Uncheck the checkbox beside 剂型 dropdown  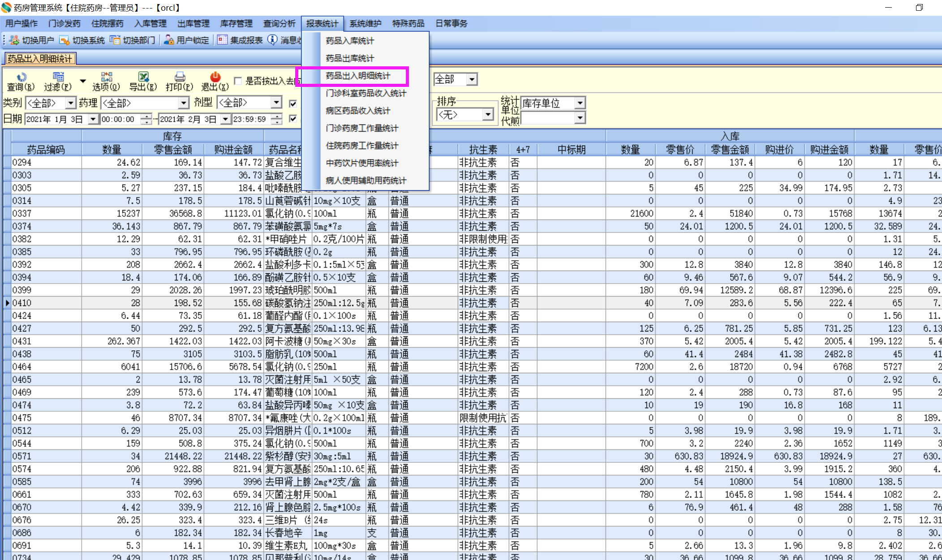[293, 103]
